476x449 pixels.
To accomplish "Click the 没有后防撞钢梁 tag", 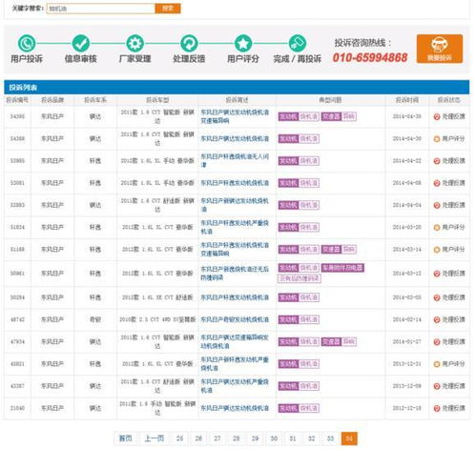I will point(300,278).
